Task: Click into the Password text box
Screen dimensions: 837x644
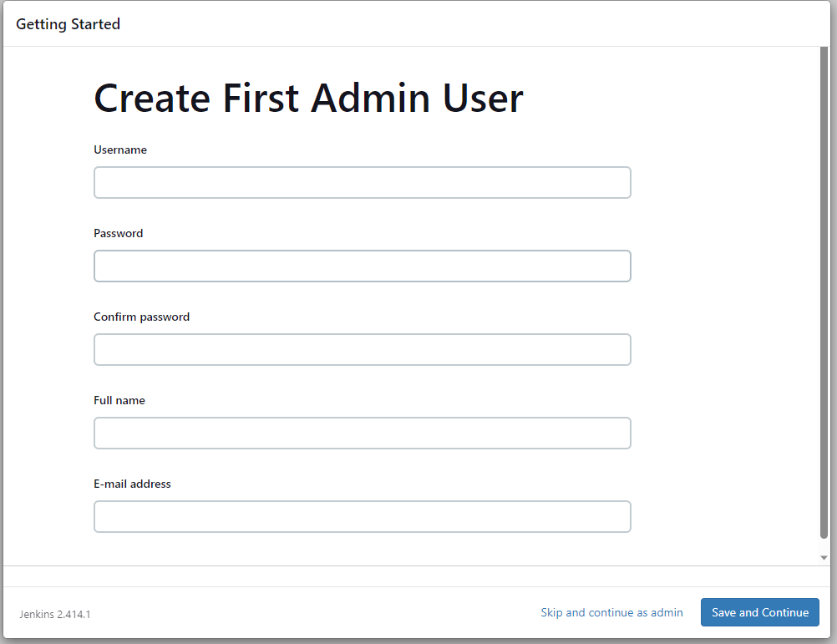Action: (362, 266)
